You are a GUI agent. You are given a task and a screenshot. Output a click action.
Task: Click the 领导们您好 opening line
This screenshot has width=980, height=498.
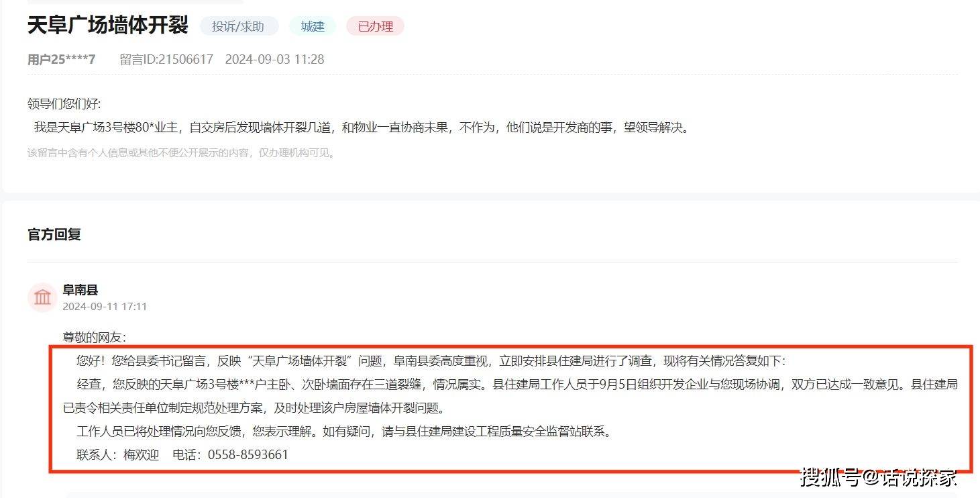(64, 103)
